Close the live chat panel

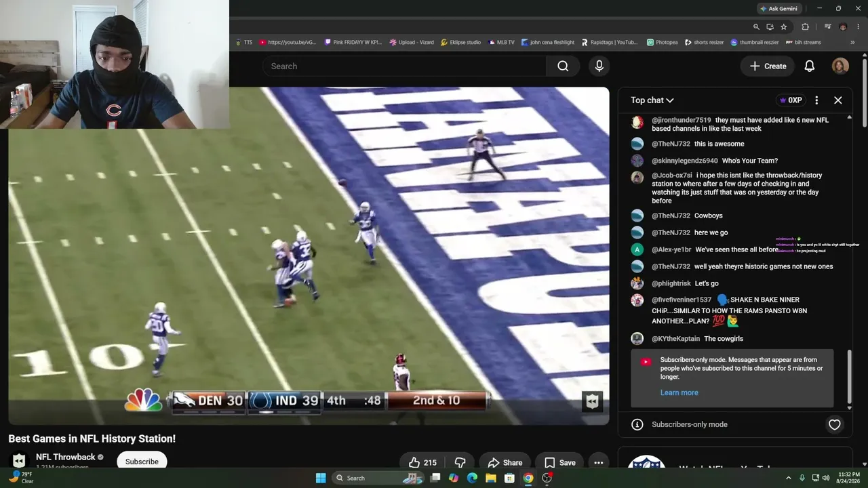838,100
